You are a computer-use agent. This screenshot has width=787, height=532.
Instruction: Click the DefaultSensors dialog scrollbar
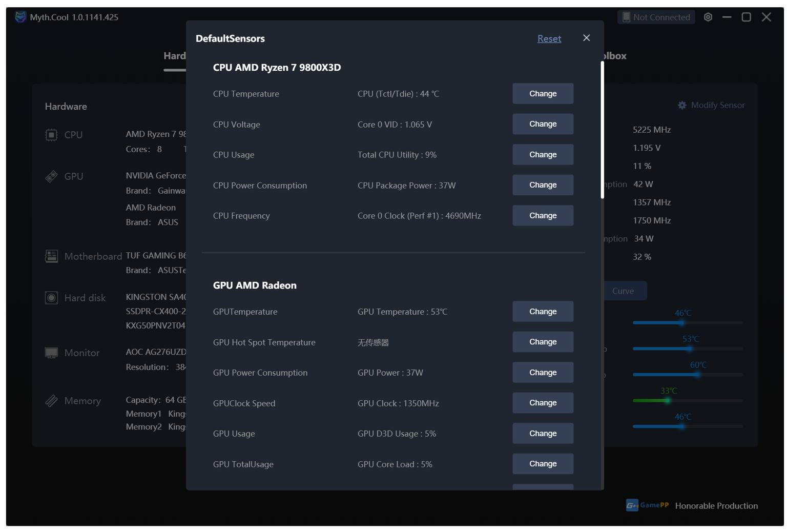coord(602,130)
